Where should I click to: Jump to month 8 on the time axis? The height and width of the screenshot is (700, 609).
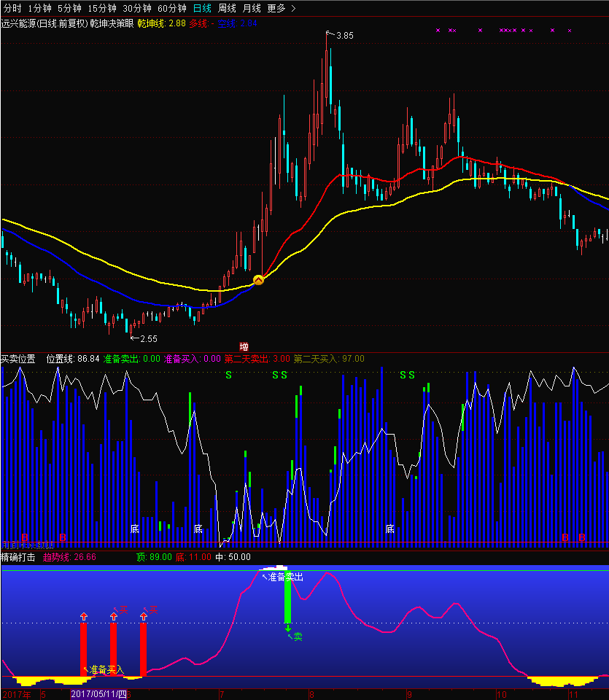point(311,695)
